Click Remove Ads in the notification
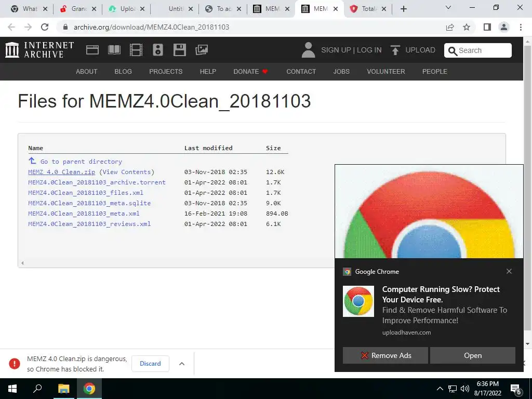Screen dimensions: 532x399 click(385, 355)
